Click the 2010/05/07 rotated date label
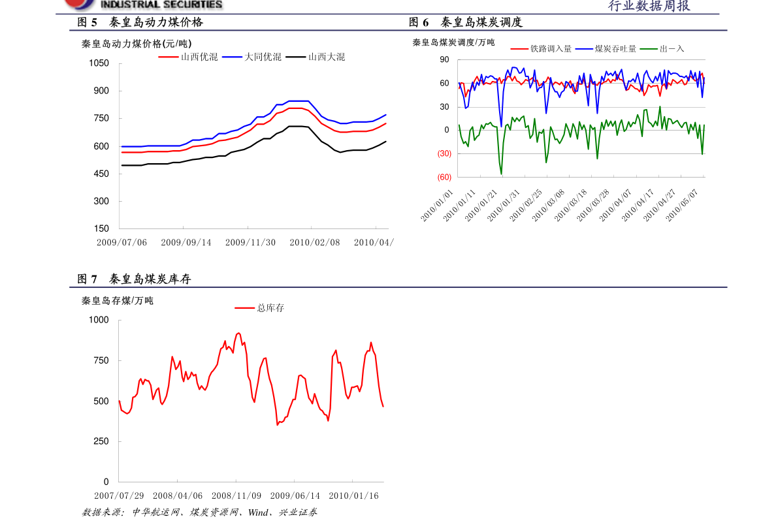Image resolution: width=778 pixels, height=532 pixels. 682,205
